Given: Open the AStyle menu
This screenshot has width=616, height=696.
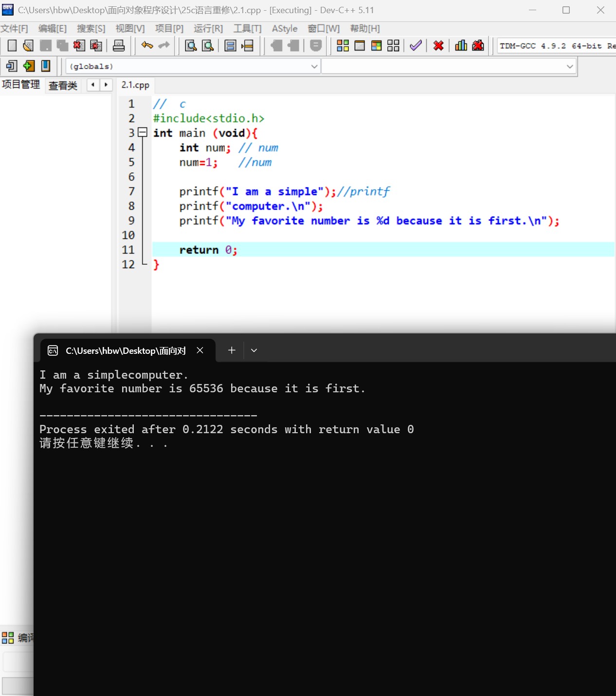Looking at the screenshot, I should (285, 29).
